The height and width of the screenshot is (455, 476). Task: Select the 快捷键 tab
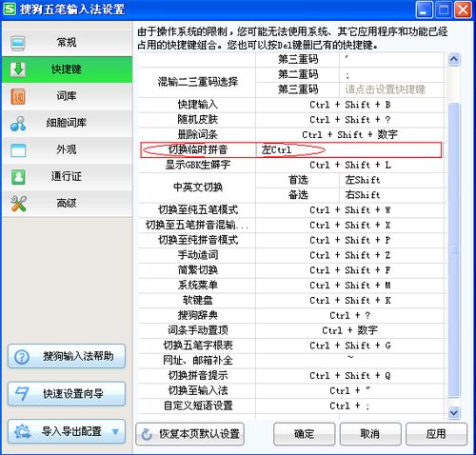[67, 69]
